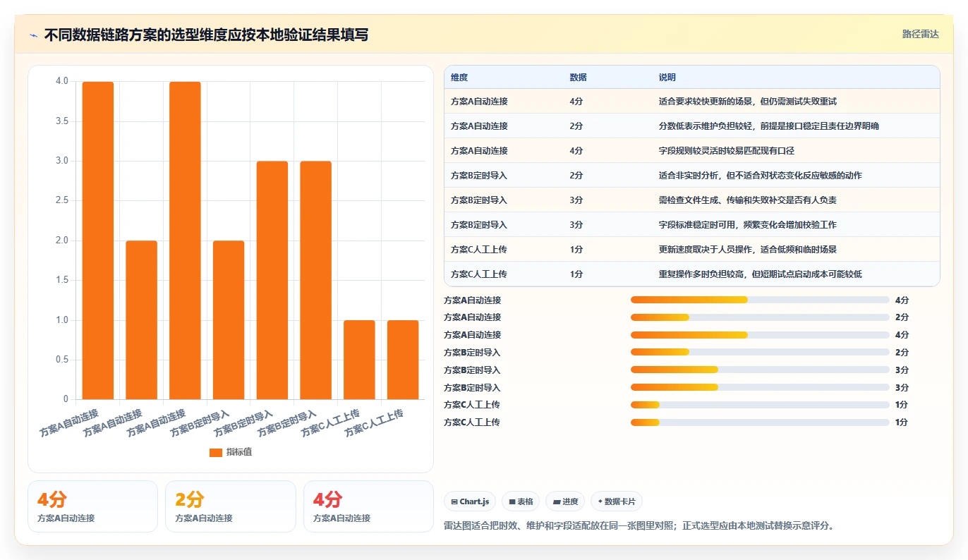968x560 pixels.
Task: Click the 3.5 tick label on the chart's y-axis
Action: point(62,121)
